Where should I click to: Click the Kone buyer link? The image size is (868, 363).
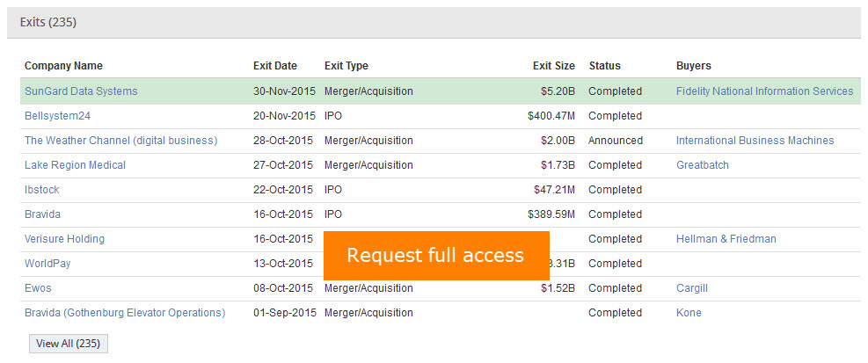coord(689,313)
